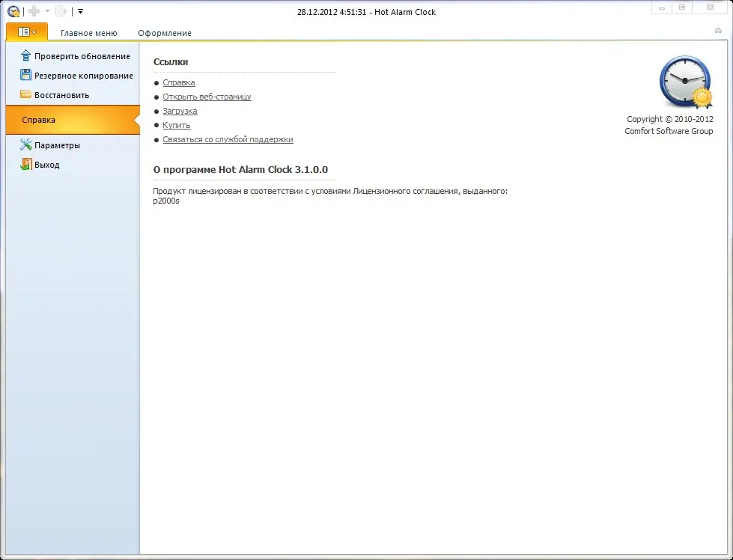Click the folder icon beside Восстановить

point(25,94)
